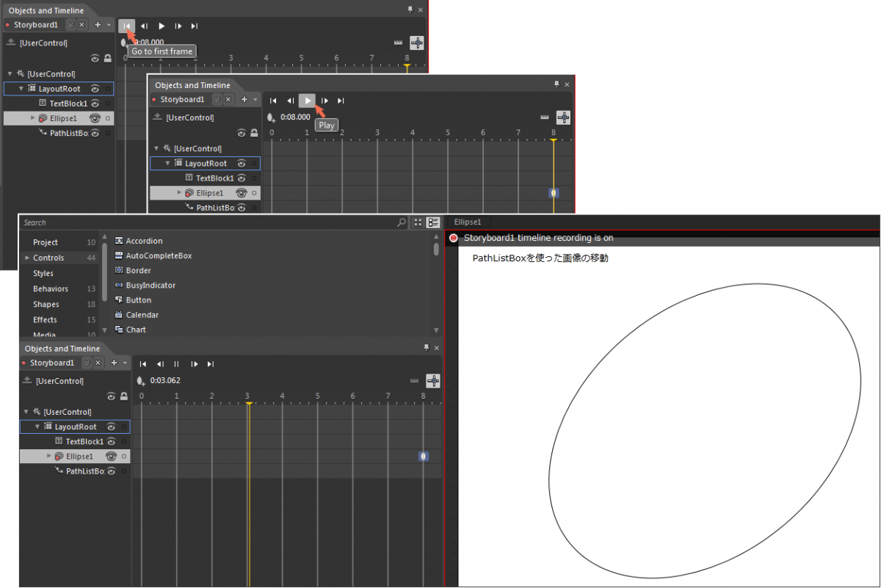Record keyframe icon in panel with Play tooltip
Viewport: 881px width, 588px height.
[271, 117]
